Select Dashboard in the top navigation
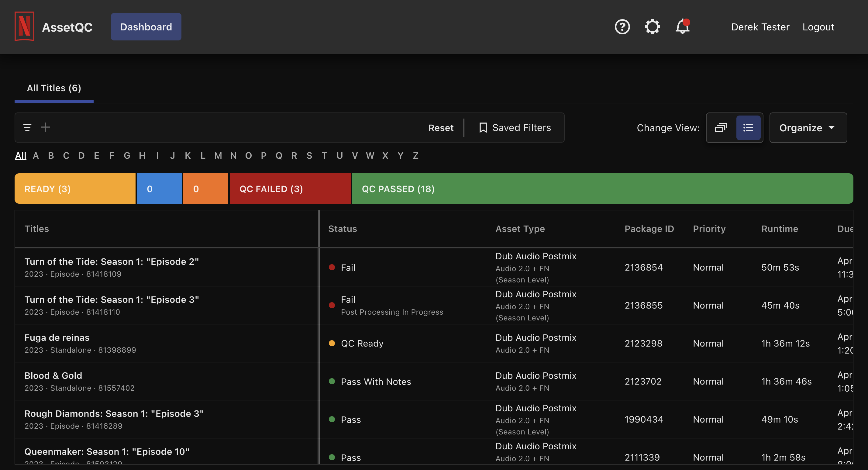Screen dimensions: 868x470 (146, 27)
